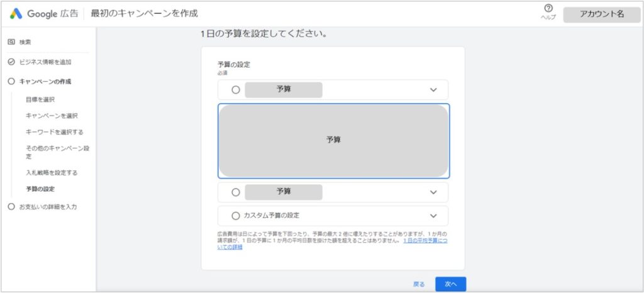Image resolution: width=644 pixels, height=293 pixels.
Task: Click the selected large 予算 panel
Action: click(333, 141)
